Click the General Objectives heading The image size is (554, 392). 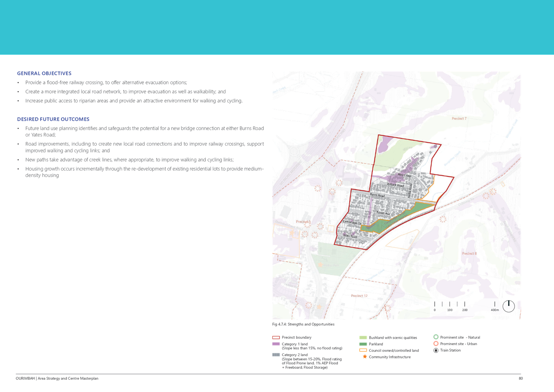[x=44, y=73]
